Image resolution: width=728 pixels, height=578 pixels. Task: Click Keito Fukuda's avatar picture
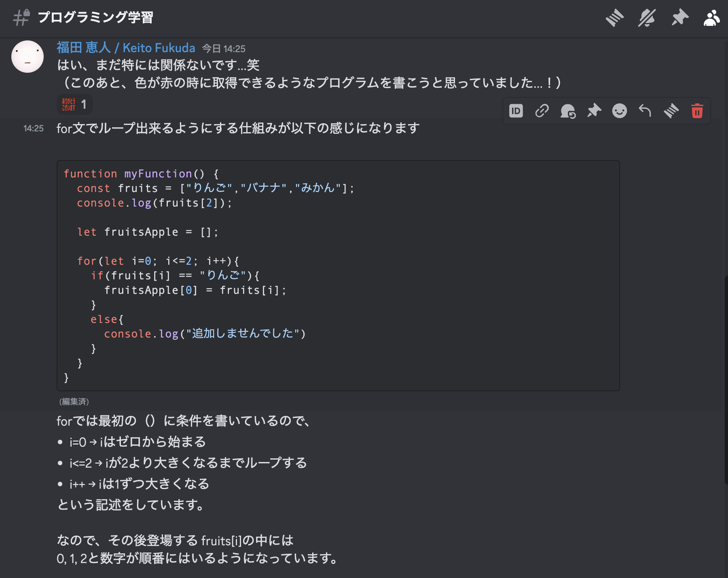point(28,57)
